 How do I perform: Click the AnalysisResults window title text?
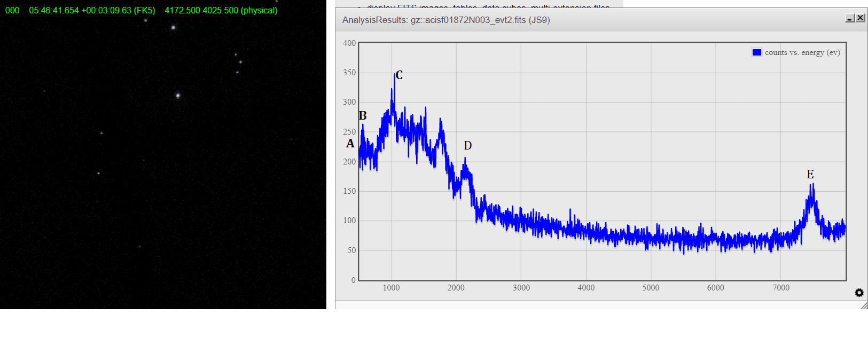[x=446, y=20]
